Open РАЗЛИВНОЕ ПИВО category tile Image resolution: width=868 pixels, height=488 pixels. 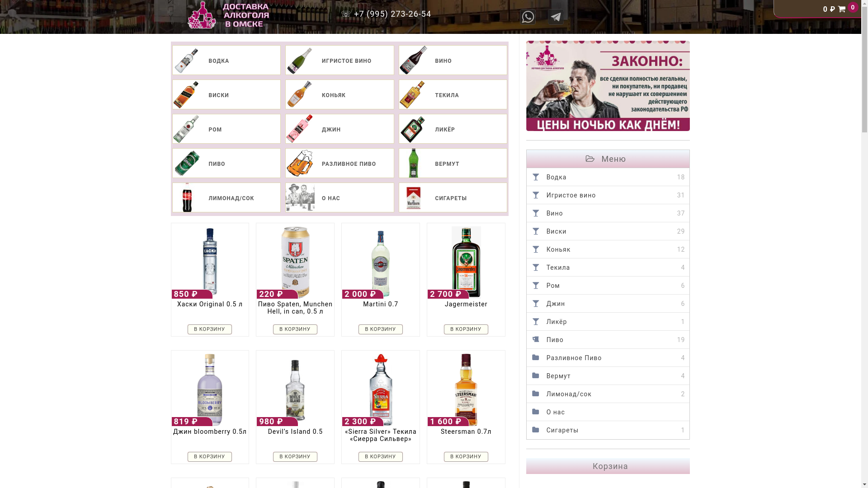[x=340, y=163]
